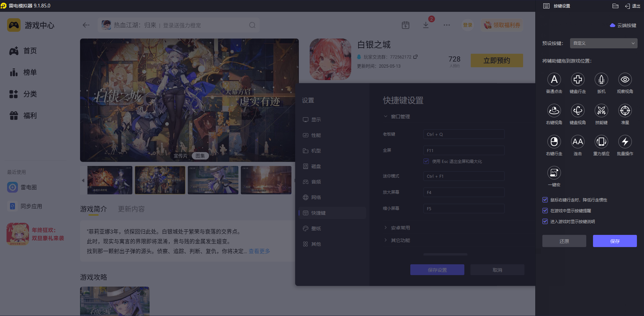Open 其他 settings category
Viewport: 644px width, 316px height.
click(x=332, y=244)
